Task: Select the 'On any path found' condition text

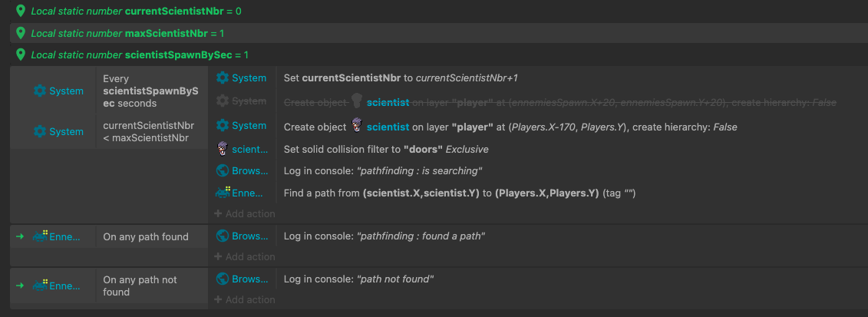Action: tap(146, 236)
